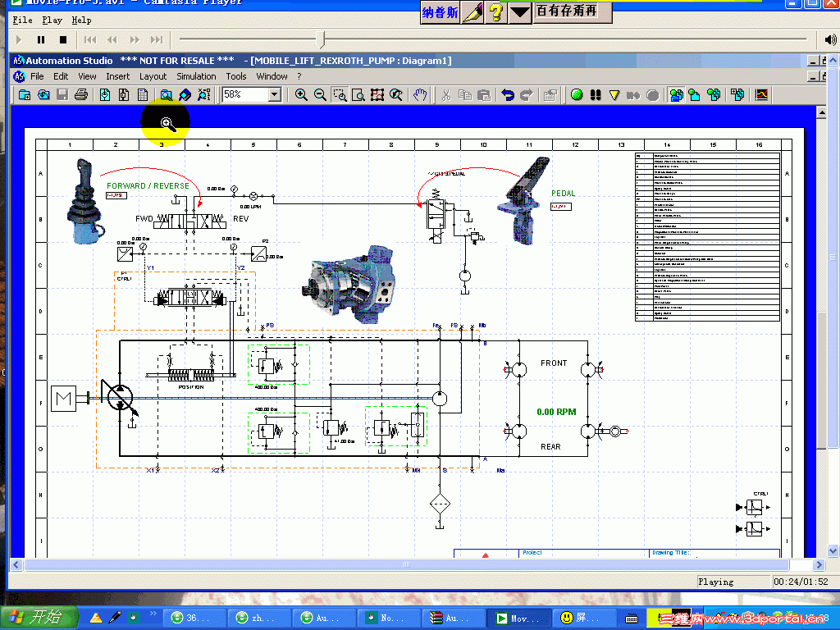Screen dimensions: 840x630
Task: Click the documents-with-plus simulation icon
Action: [x=737, y=95]
